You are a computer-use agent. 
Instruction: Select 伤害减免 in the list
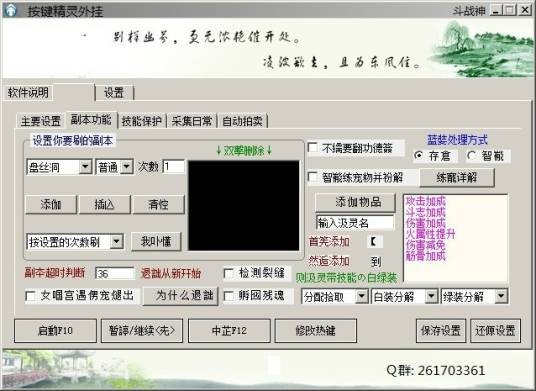(x=426, y=245)
